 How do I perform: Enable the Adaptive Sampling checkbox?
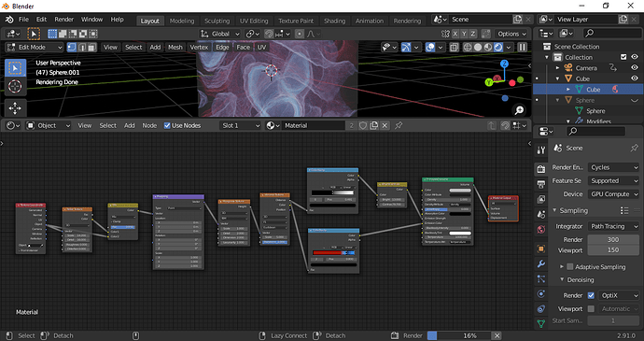(x=569, y=267)
